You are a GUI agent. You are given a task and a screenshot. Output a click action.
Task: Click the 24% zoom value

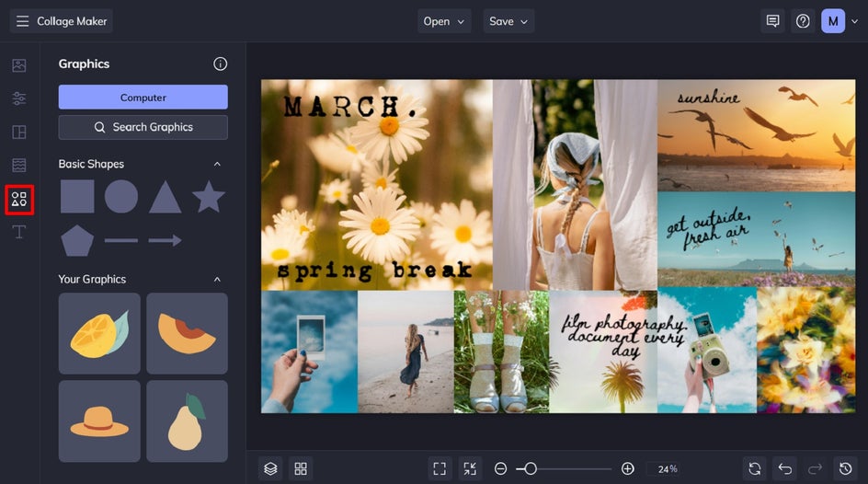coord(668,469)
